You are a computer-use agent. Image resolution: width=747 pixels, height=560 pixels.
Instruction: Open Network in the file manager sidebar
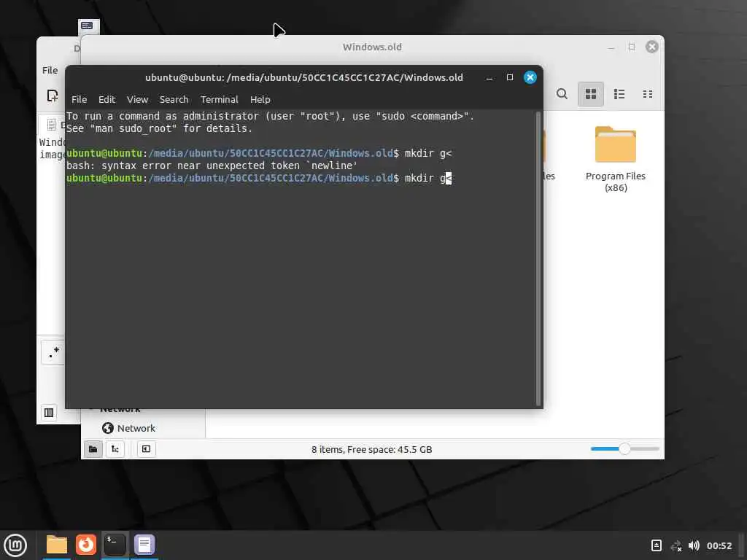128,428
